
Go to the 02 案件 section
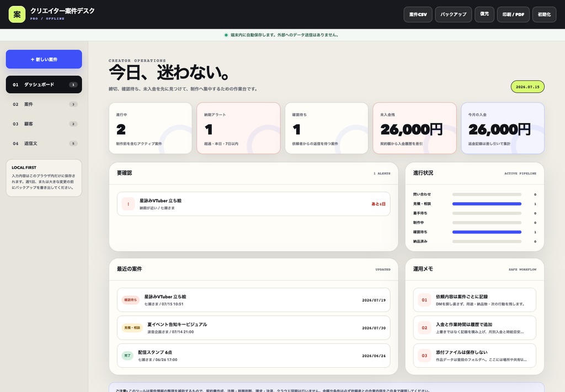(44, 104)
